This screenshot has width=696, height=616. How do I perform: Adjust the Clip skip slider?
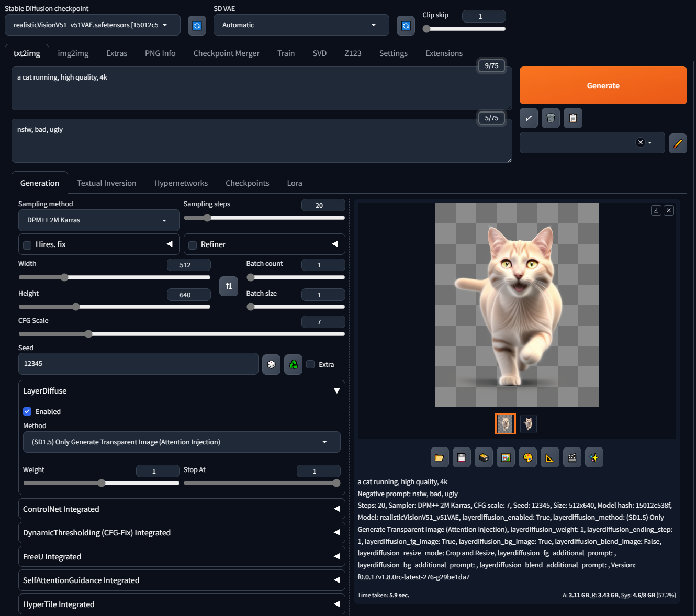pos(464,29)
